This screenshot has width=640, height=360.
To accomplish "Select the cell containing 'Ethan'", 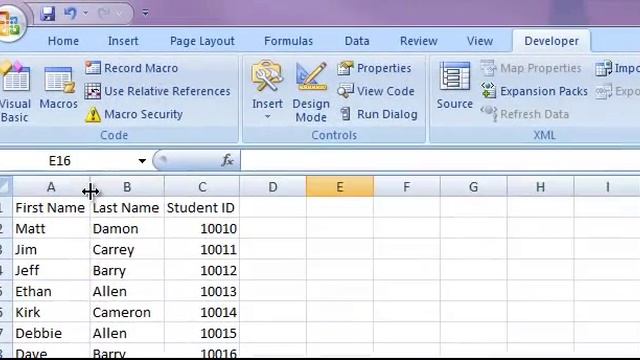I will tap(51, 291).
